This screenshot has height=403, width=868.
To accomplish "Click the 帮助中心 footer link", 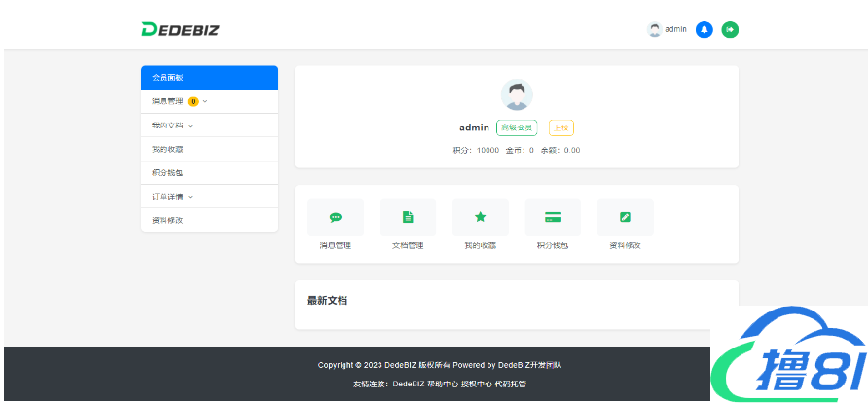I will (x=443, y=385).
